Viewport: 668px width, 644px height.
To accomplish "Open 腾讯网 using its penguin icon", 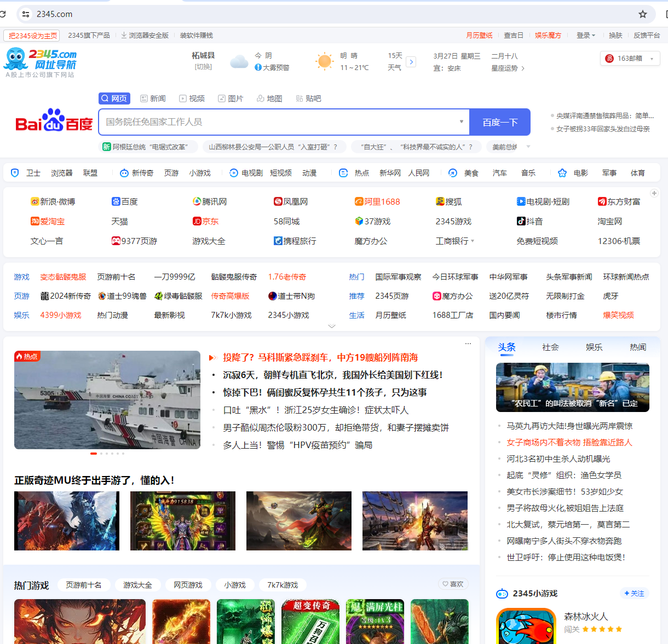I will tap(196, 201).
